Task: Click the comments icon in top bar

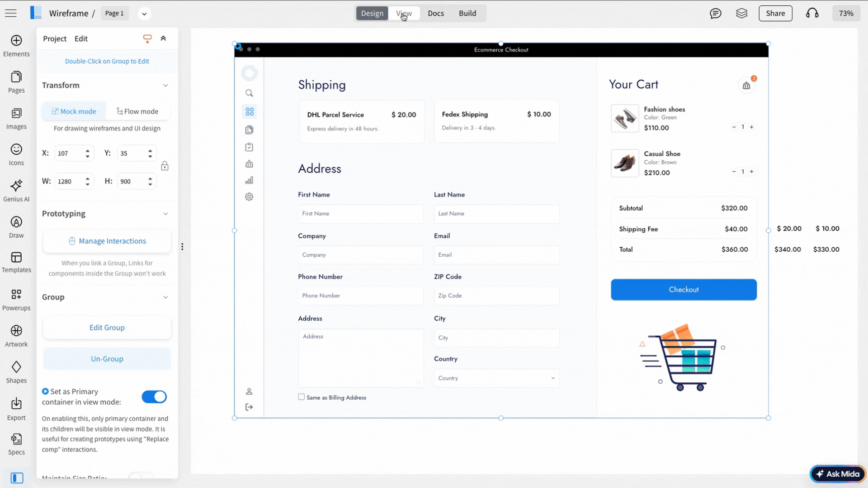Action: point(715,14)
